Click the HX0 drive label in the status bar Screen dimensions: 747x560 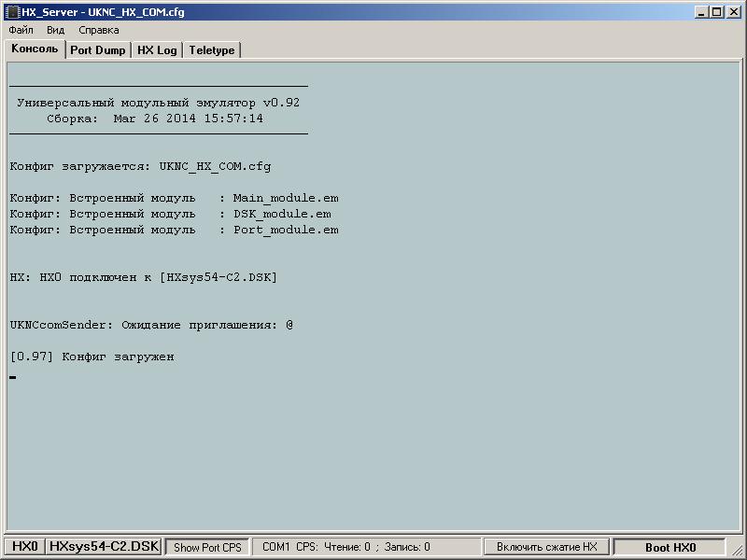[x=24, y=547]
